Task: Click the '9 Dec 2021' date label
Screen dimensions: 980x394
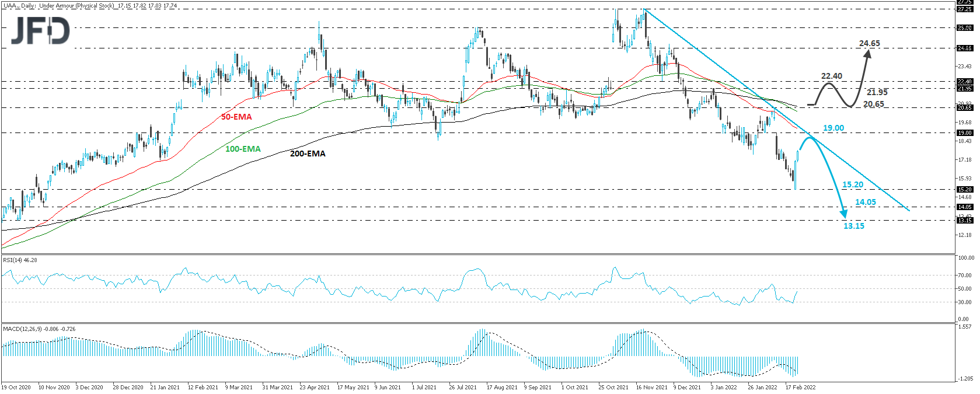Action: [687, 388]
